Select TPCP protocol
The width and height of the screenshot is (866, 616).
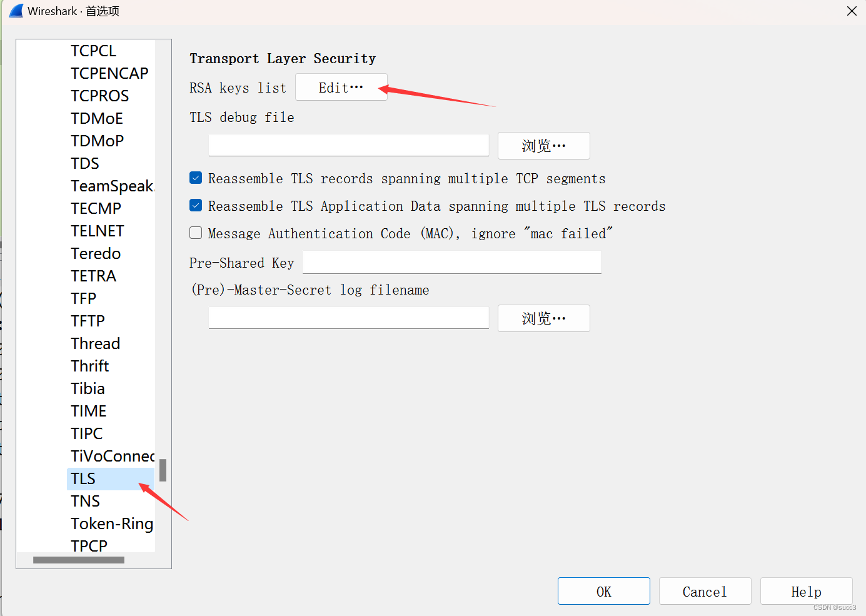coord(89,545)
